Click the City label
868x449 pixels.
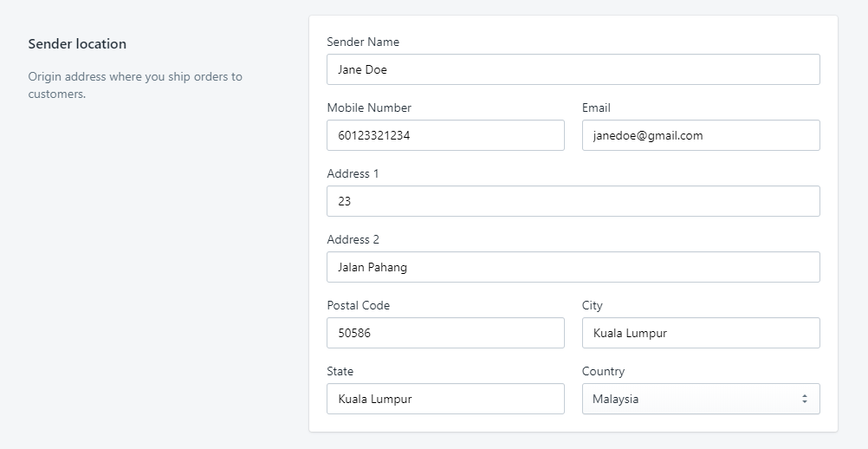pos(593,306)
